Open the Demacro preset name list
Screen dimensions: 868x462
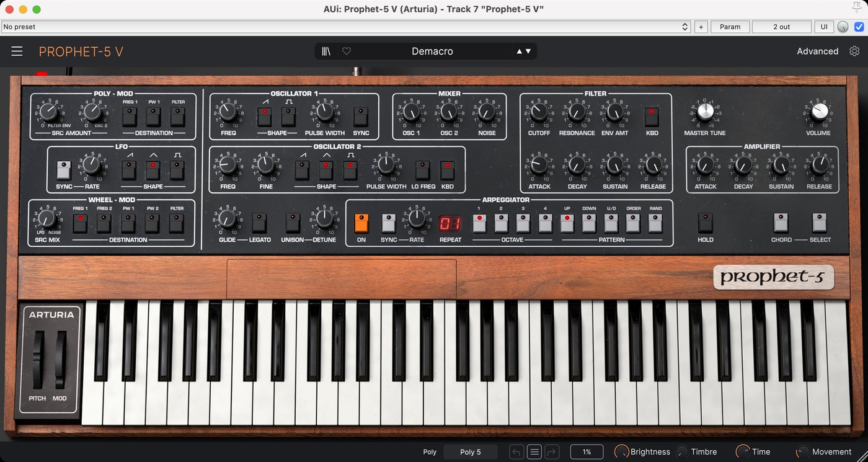tap(432, 51)
